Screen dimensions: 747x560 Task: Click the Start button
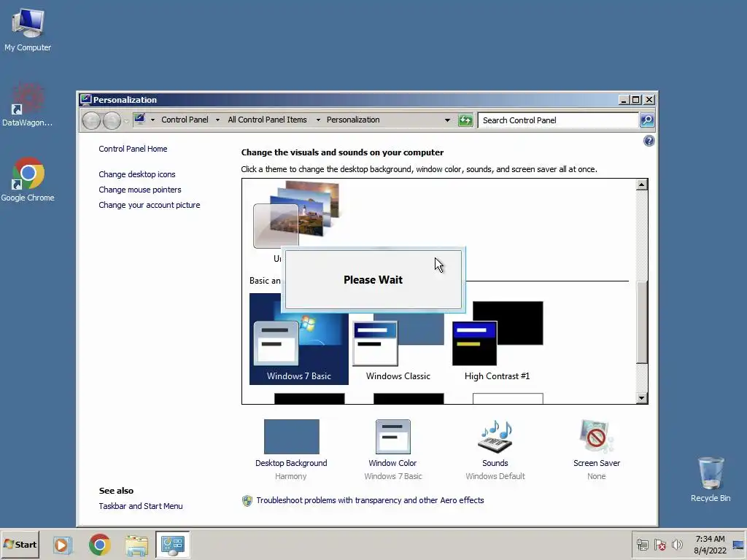coord(20,544)
